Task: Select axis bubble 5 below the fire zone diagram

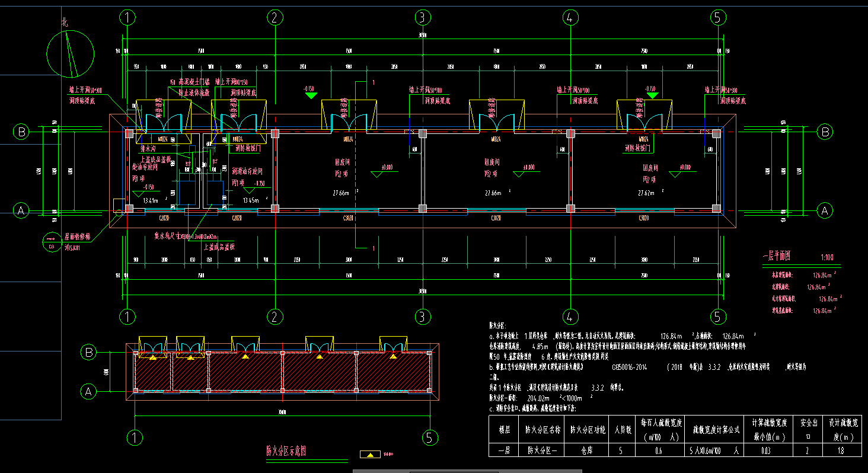Action: 430,438
